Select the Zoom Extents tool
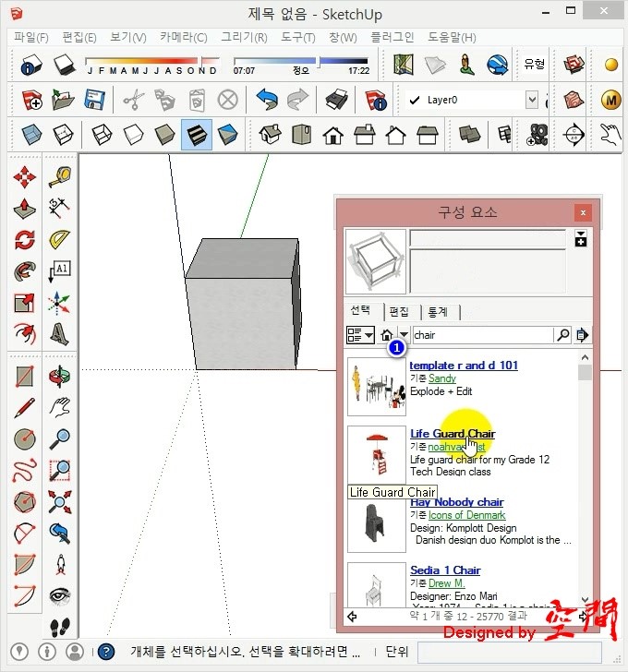Screen dimensions: 628x672 [x=60, y=502]
